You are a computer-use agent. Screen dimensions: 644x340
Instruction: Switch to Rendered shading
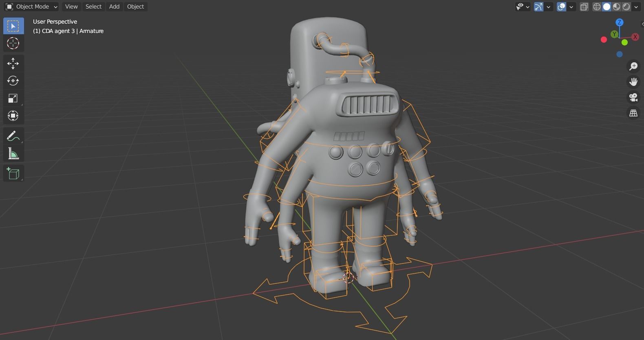coord(626,7)
